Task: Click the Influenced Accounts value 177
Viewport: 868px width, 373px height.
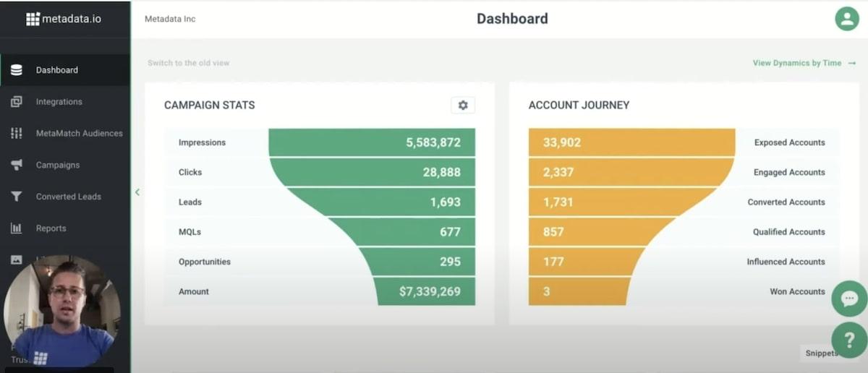Action: 553,262
